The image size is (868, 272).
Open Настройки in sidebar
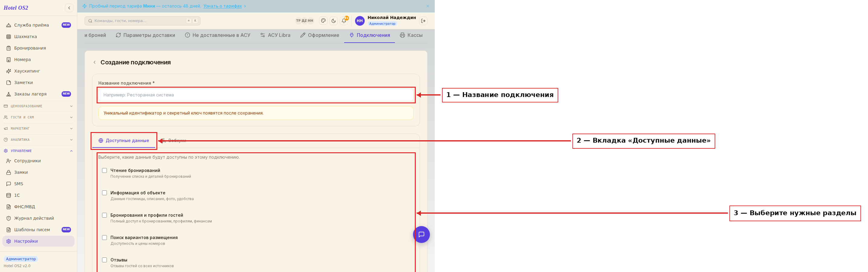click(38, 241)
